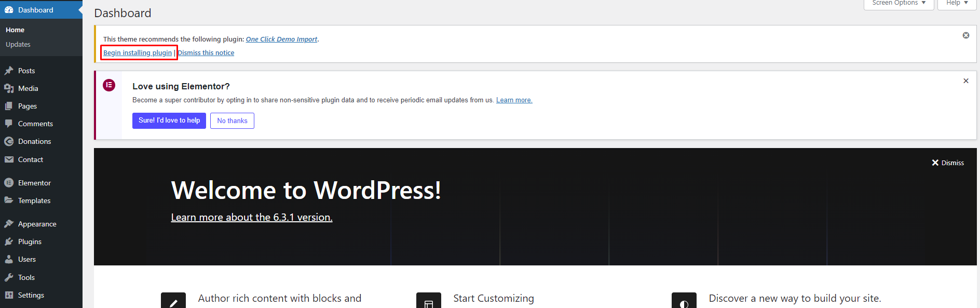
Task: Click the Media icon in sidebar
Action: click(9, 88)
